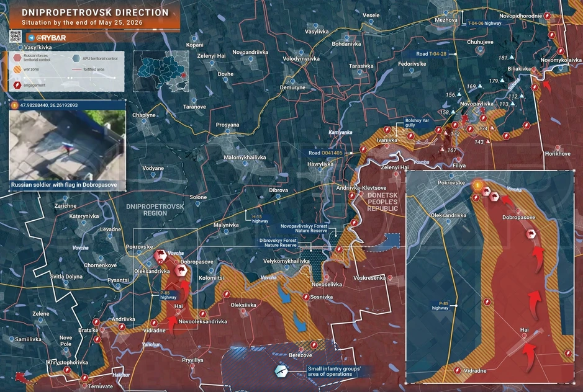Click the @RYBAR channel name
The height and width of the screenshot is (392, 583).
pos(52,38)
